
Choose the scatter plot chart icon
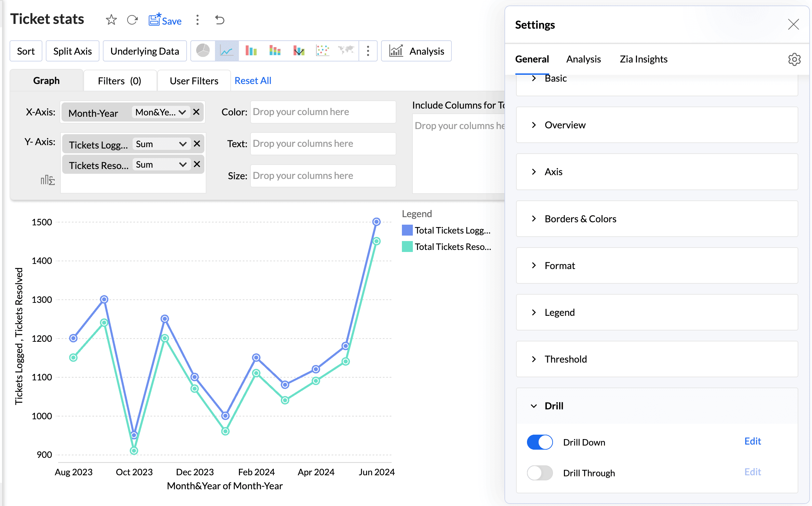click(322, 51)
